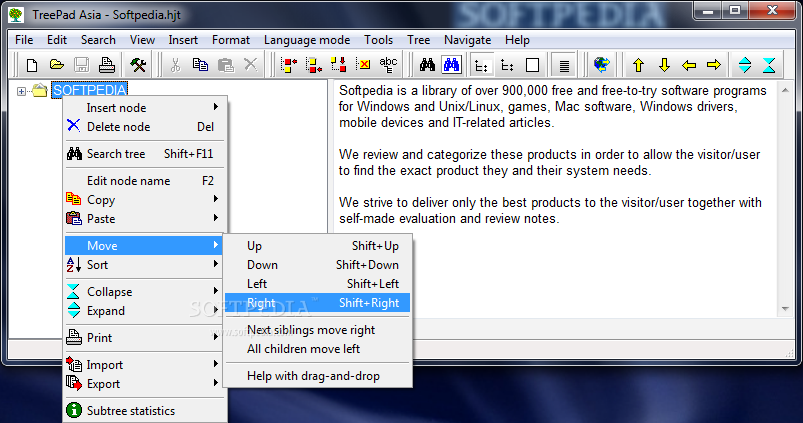Choose Delete node in context menu

coord(144,126)
